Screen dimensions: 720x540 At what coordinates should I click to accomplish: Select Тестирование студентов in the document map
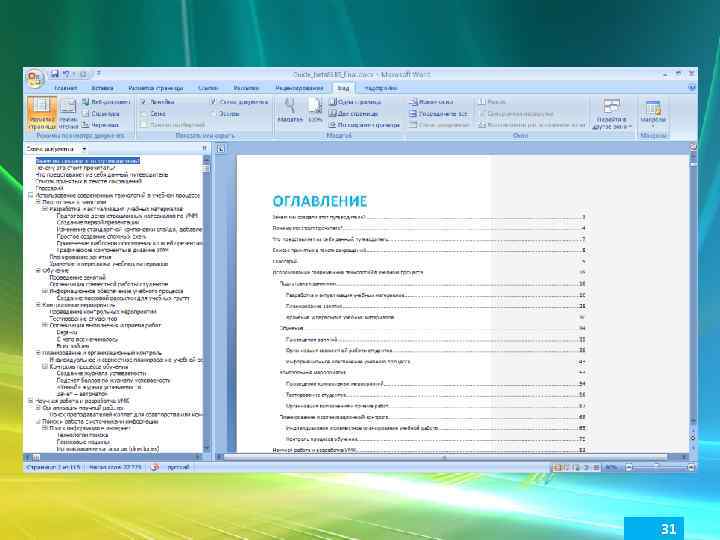[x=83, y=318]
